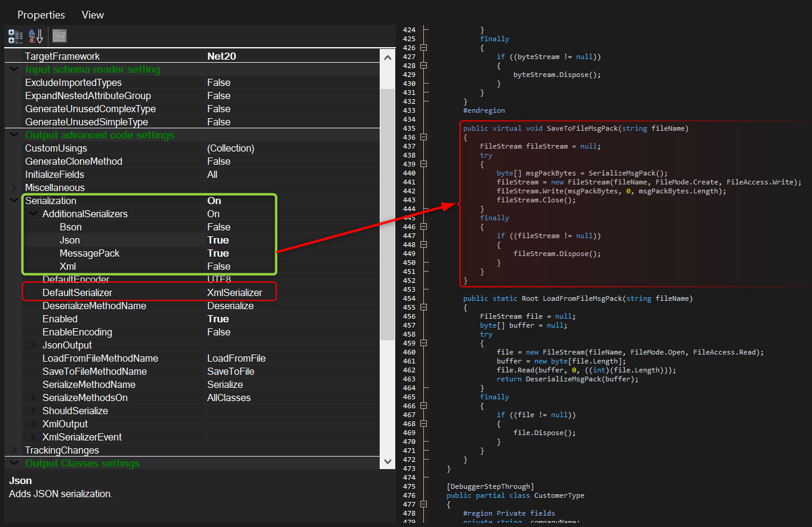This screenshot has width=812, height=527.
Task: Expand the XmlSerializerEvent node
Action: tap(33, 437)
